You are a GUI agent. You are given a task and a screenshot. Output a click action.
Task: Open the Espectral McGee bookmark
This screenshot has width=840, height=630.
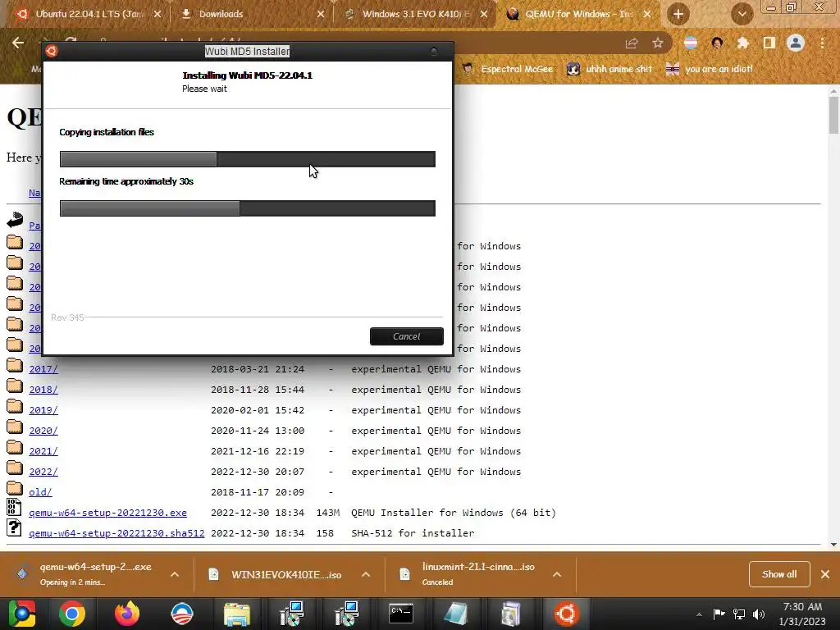coord(507,69)
